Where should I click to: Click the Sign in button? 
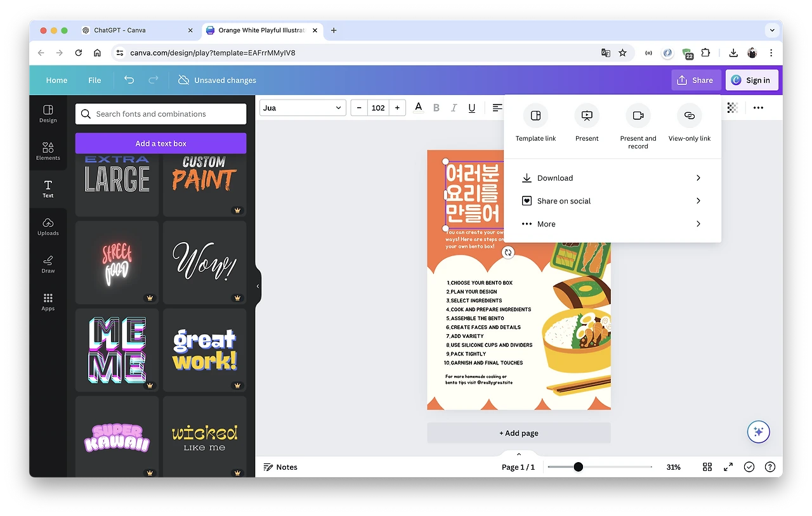coord(751,81)
